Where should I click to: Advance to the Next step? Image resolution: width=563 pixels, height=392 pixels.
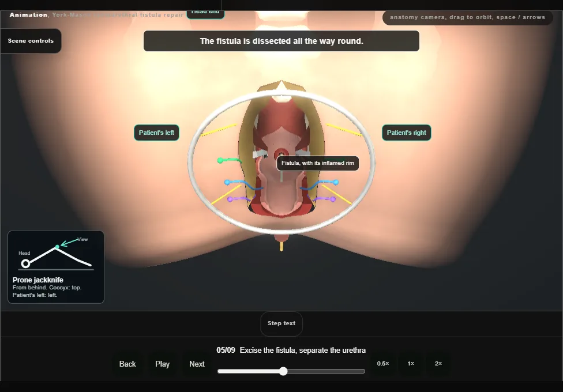click(197, 364)
